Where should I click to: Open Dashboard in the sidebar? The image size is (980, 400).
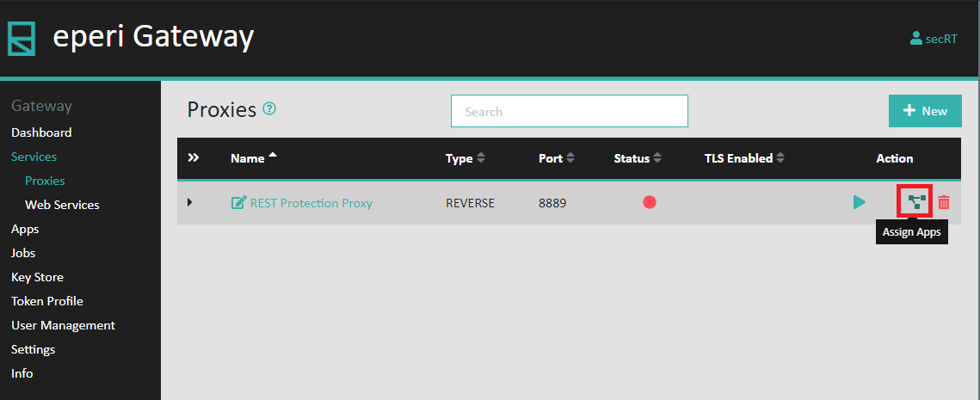(41, 132)
